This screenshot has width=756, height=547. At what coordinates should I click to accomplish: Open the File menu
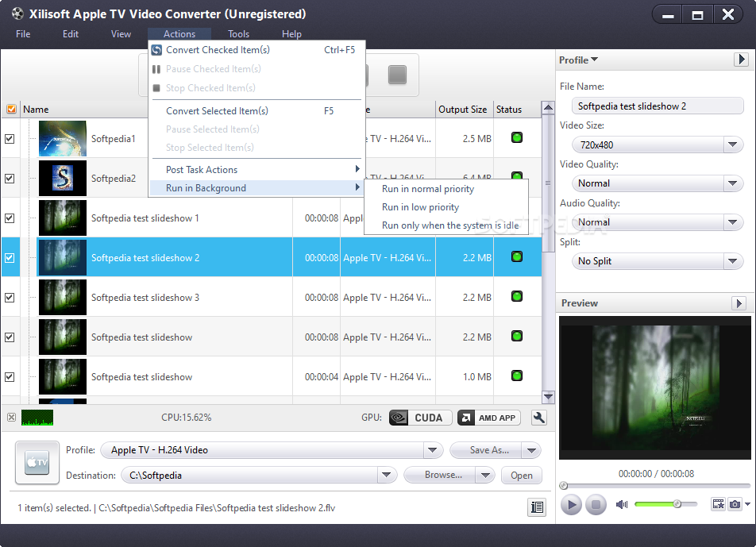23,33
